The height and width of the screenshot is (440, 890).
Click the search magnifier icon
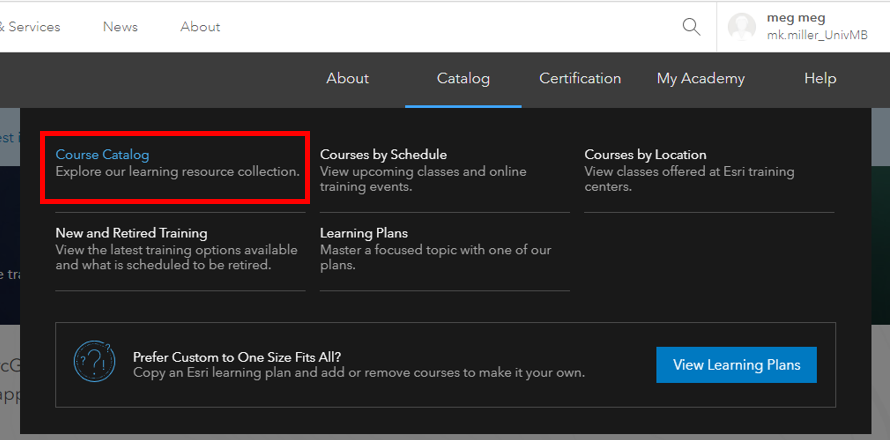[x=691, y=27]
